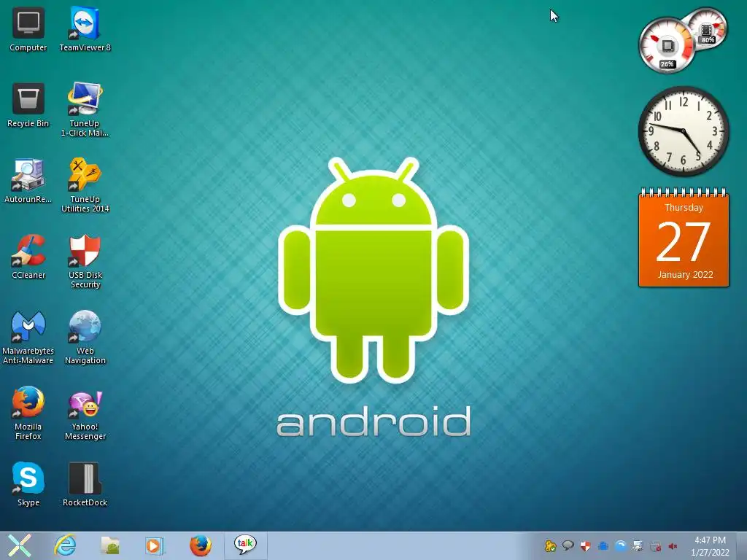The width and height of the screenshot is (747, 560).
Task: Click the TuneUp tray icon with checkmark
Action: pos(550,546)
